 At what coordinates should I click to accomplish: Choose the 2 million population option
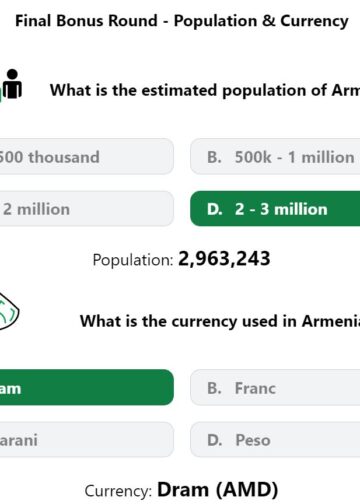coord(87,209)
